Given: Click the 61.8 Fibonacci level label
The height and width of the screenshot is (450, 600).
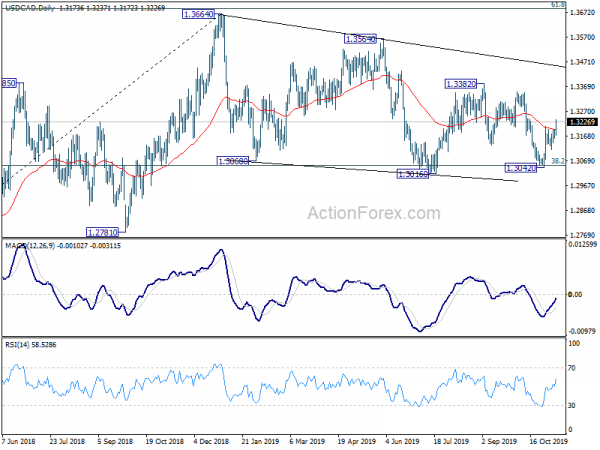Looking at the screenshot, I should (x=560, y=5).
